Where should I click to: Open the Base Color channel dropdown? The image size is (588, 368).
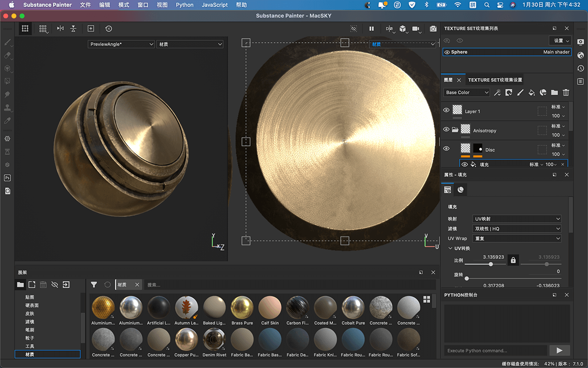tap(466, 92)
